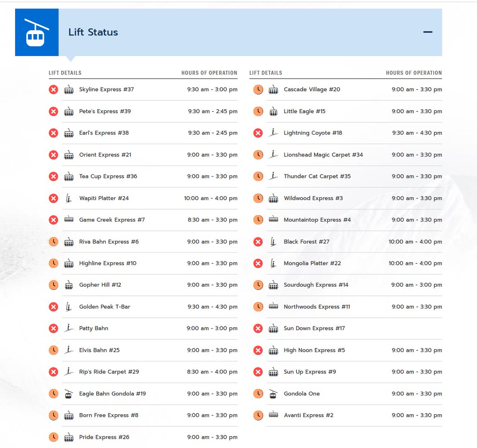Collapse the Lift Status section with minus icon
Viewport: 477px width, 448px height.
pyautogui.click(x=428, y=32)
